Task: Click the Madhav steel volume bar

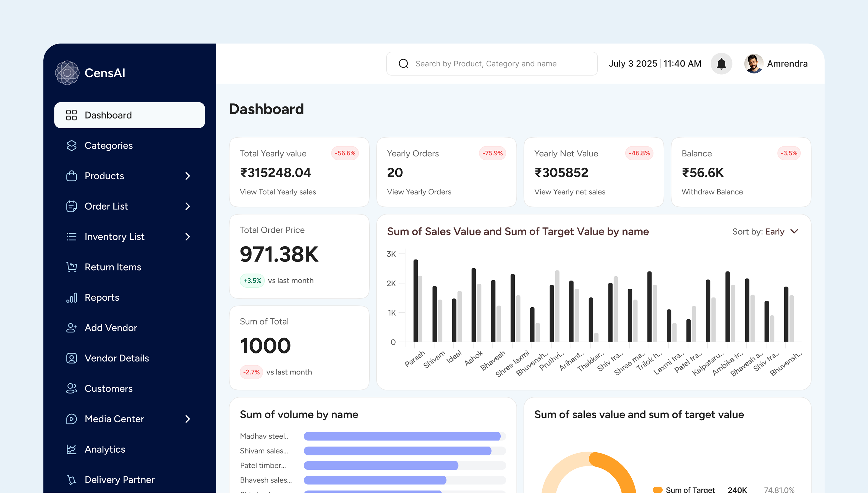Action: click(402, 436)
